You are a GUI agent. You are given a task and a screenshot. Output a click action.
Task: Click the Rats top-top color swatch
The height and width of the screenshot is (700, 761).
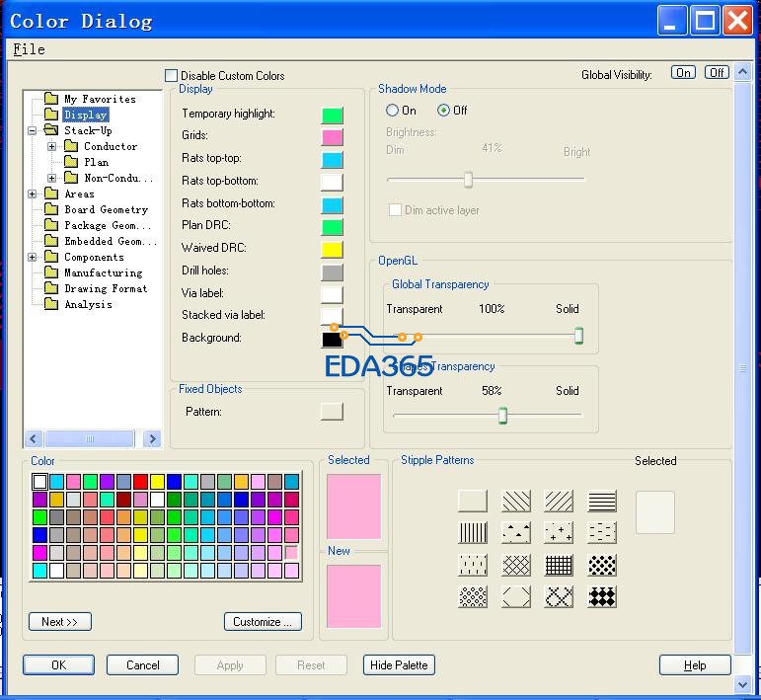click(333, 160)
